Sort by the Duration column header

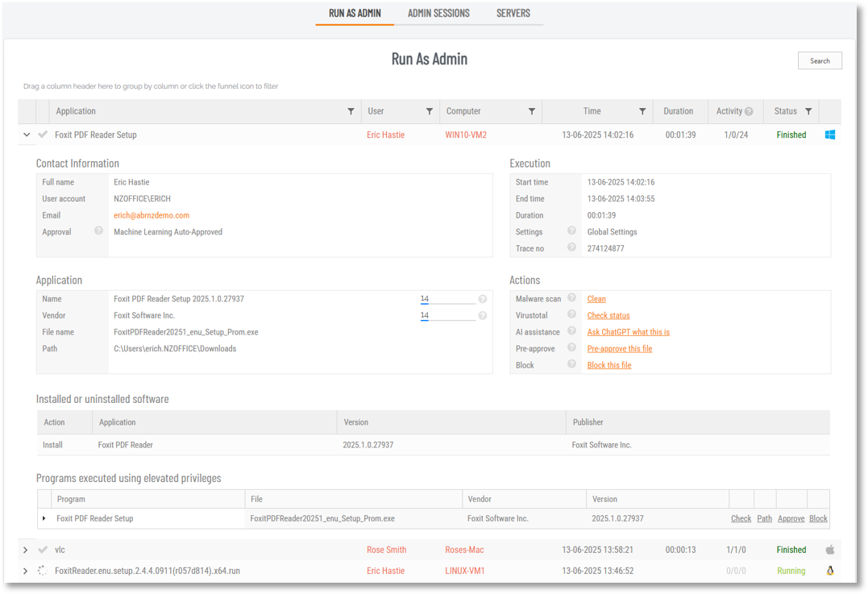click(x=678, y=111)
